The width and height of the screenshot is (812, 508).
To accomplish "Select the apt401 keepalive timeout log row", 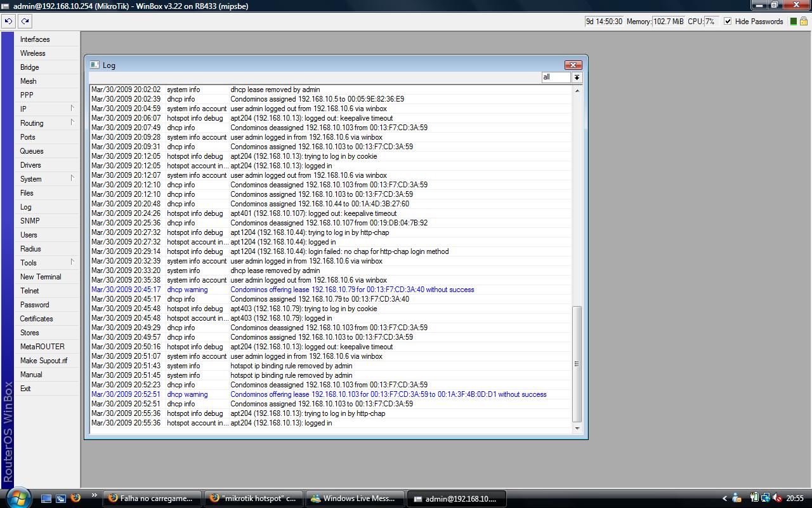I will (331, 213).
